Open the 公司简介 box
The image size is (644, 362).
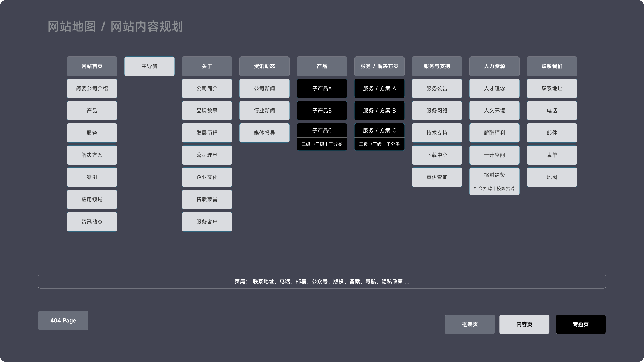(x=207, y=88)
